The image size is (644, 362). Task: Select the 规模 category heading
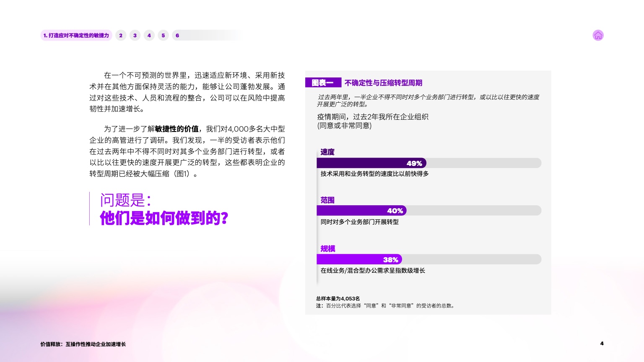pos(328,249)
